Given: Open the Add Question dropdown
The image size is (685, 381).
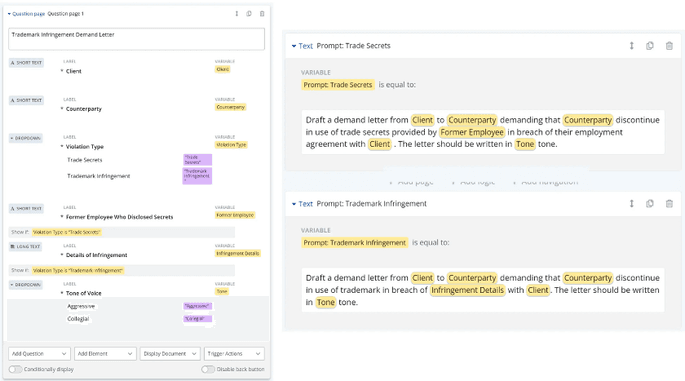Looking at the screenshot, I should pos(39,353).
